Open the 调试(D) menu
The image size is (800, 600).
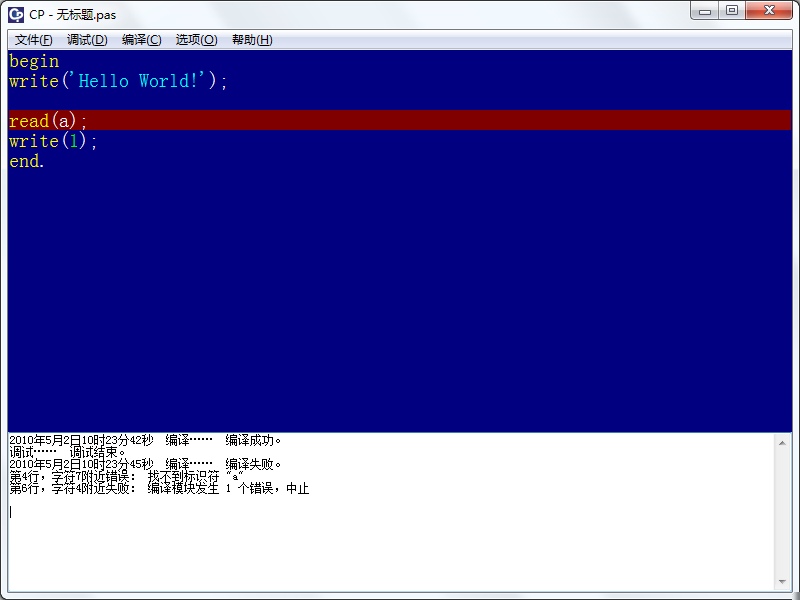87,40
